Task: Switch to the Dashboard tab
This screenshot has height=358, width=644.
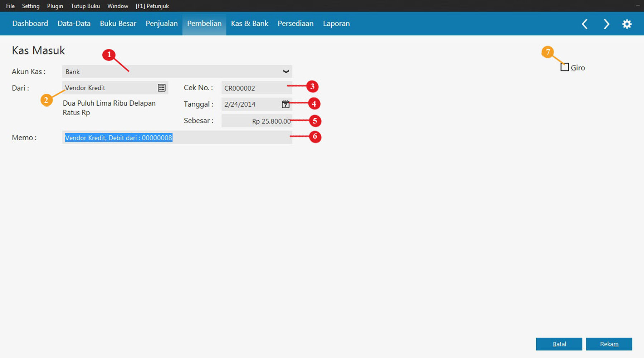Action: click(30, 24)
